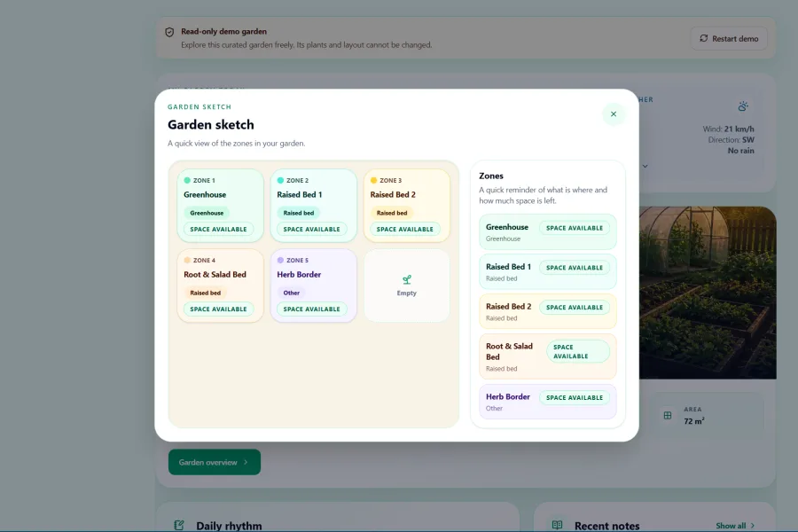Click the orange Zone 4 color dot
798x532 pixels.
(x=187, y=260)
